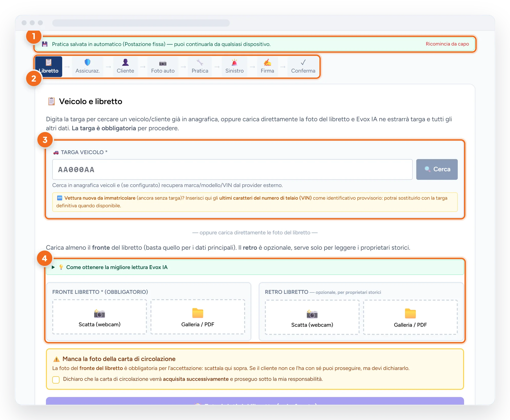Click Ricomincia da capo link
Viewport: 510px width, 420px height.
447,44
